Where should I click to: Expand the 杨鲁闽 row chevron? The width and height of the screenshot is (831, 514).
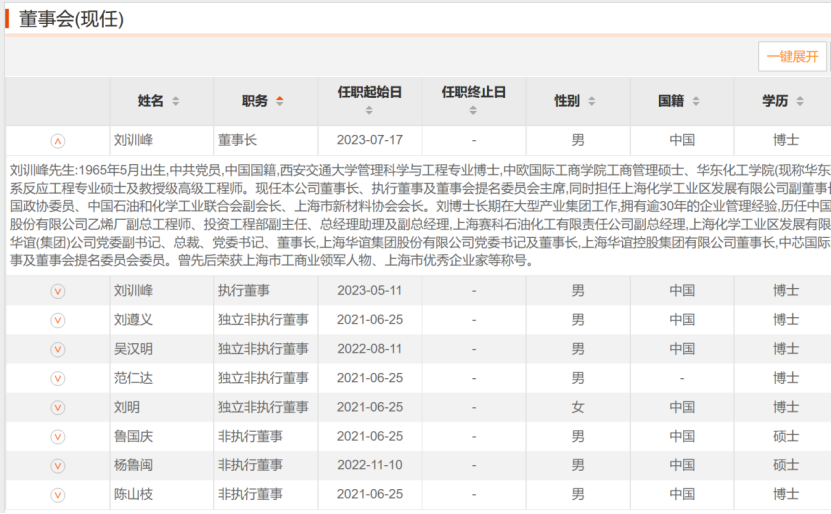[x=58, y=466]
